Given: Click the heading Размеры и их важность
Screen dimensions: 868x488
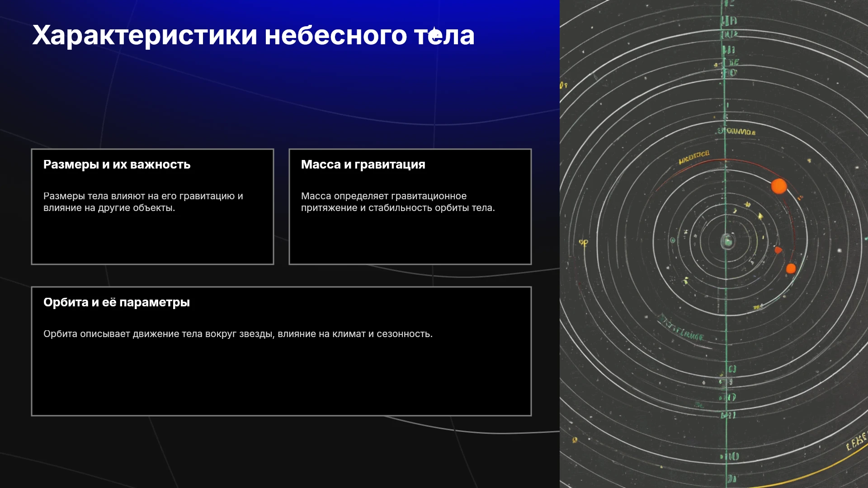Looking at the screenshot, I should click(117, 164).
